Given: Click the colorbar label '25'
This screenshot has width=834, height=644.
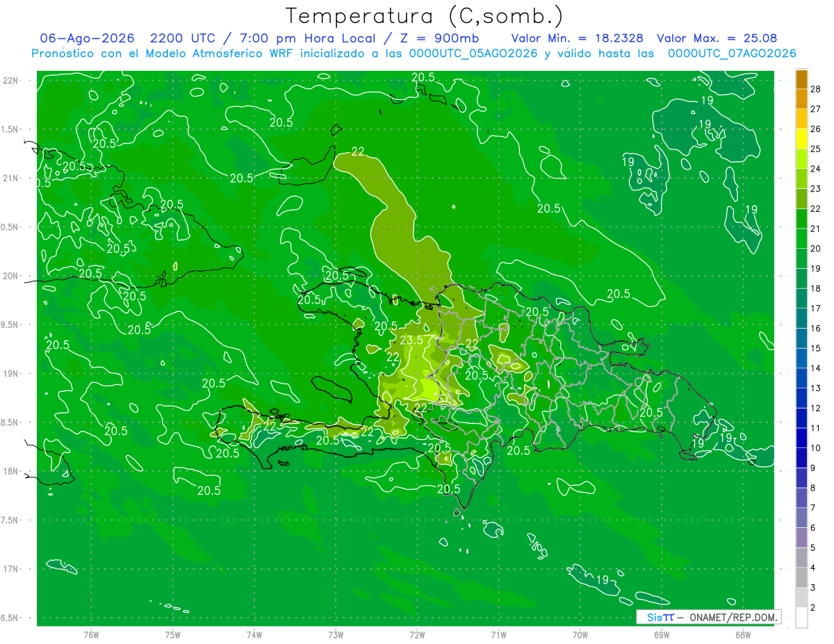Looking at the screenshot, I should [817, 149].
